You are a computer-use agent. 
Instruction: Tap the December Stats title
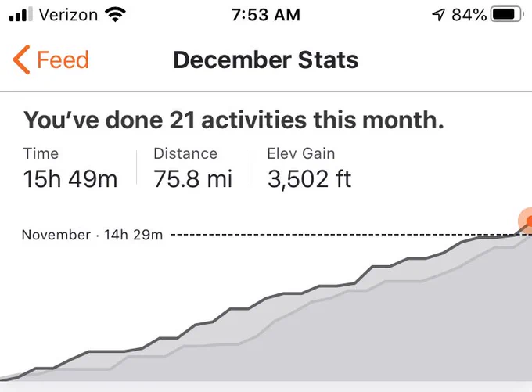(x=266, y=59)
